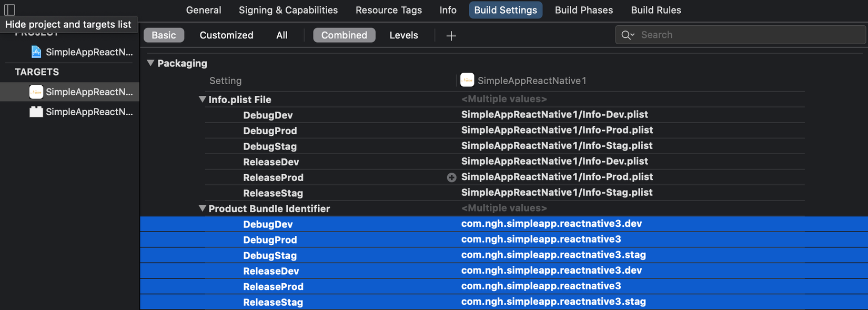Select the SimpleAppReactNative app target icon
The width and height of the screenshot is (868, 310).
tap(36, 92)
